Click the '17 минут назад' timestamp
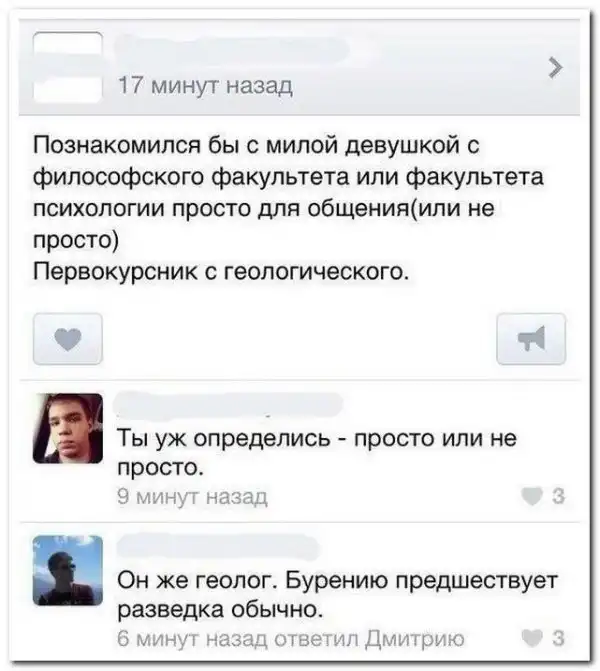Viewport: 600px width, 671px height. 205,86
